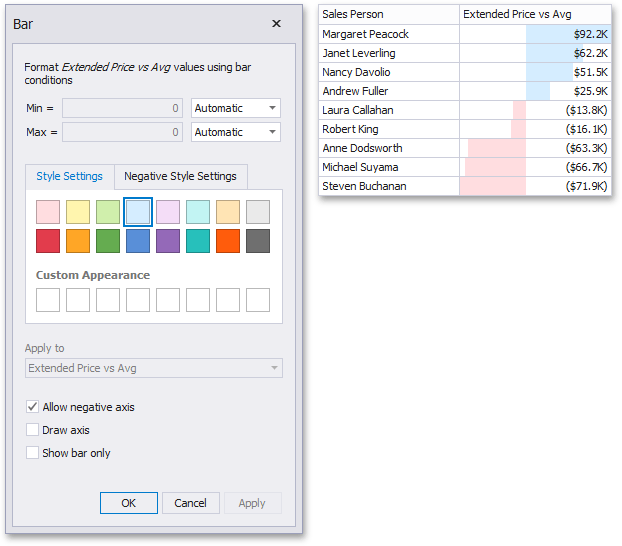Screen dimensions: 622x546
Task: Uncheck Allow negative axis
Action: point(33,407)
